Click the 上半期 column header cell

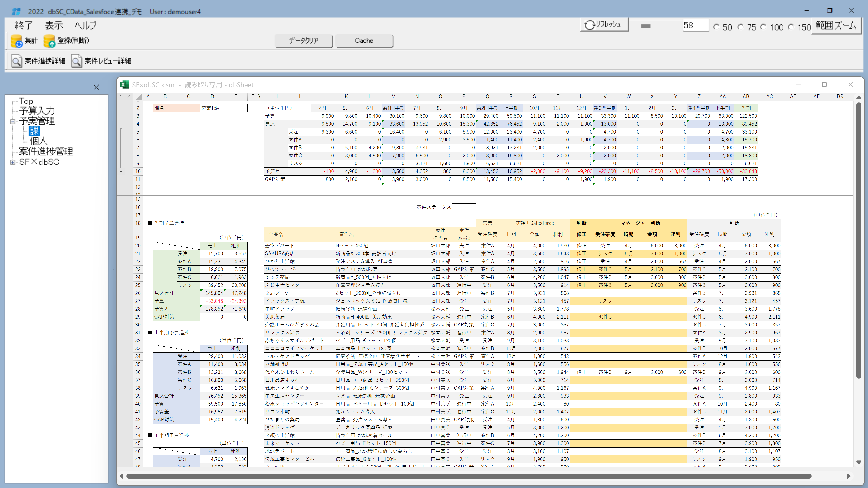[511, 108]
